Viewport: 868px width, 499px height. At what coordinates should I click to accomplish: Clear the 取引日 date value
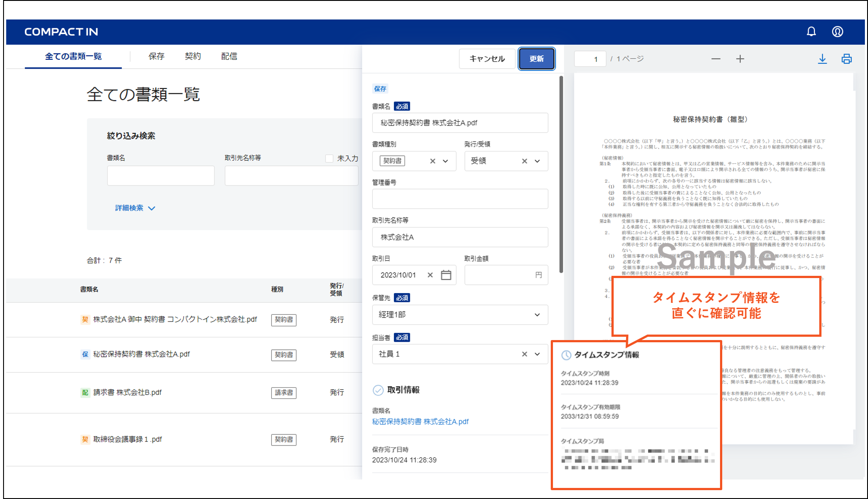point(430,275)
